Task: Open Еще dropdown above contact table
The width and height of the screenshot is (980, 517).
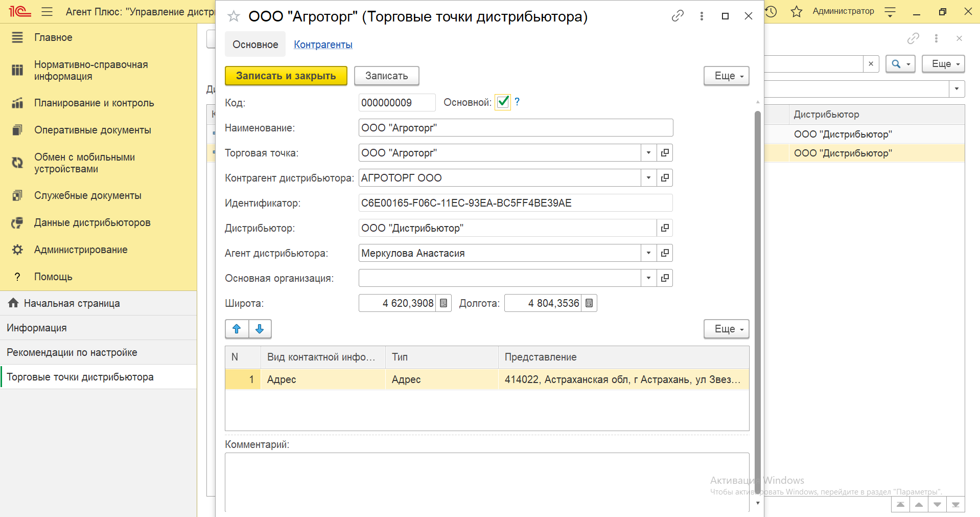Action: pyautogui.click(x=727, y=329)
